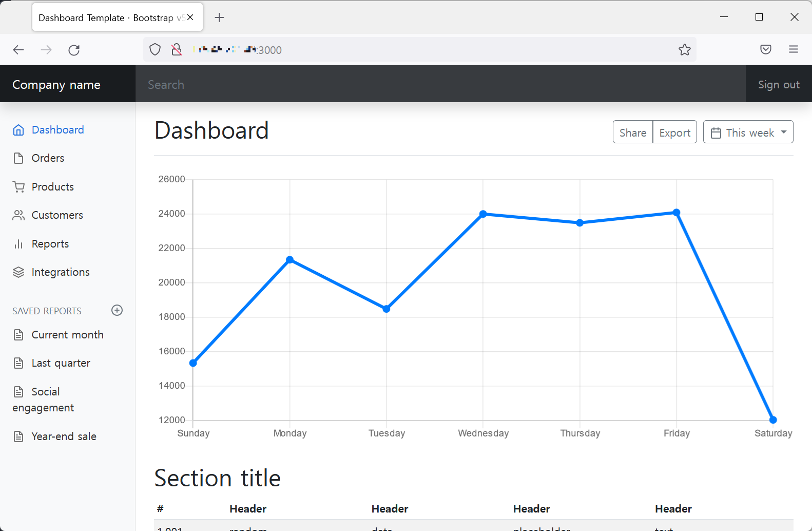Open the Year-end sale saved report
This screenshot has height=531, width=812.
point(64,437)
